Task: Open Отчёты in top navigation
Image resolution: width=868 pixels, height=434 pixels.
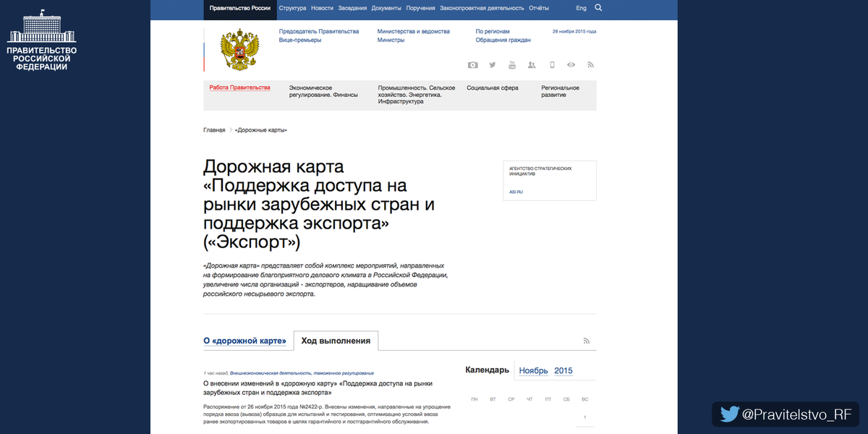Action: coord(539,8)
